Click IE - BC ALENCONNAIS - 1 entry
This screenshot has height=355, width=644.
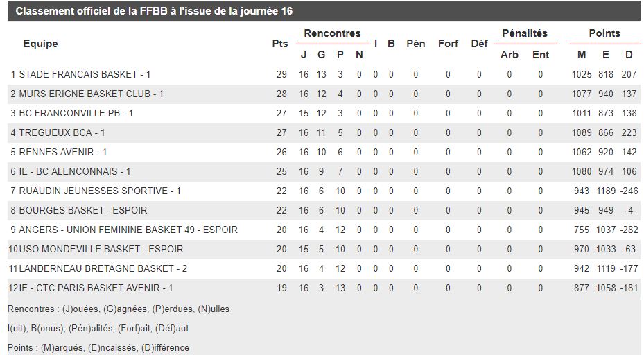[75, 171]
